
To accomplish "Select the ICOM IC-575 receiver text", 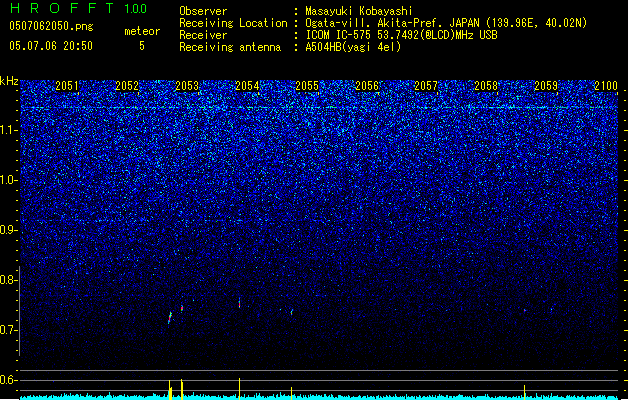I will pos(401,35).
